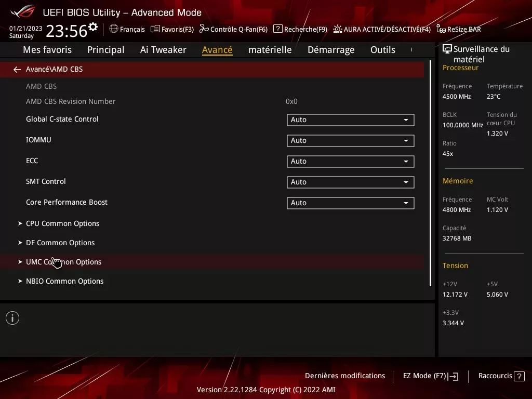Click the back arrow on Avancé\AMD CBS
Image resolution: width=532 pixels, height=399 pixels.
[x=17, y=69]
